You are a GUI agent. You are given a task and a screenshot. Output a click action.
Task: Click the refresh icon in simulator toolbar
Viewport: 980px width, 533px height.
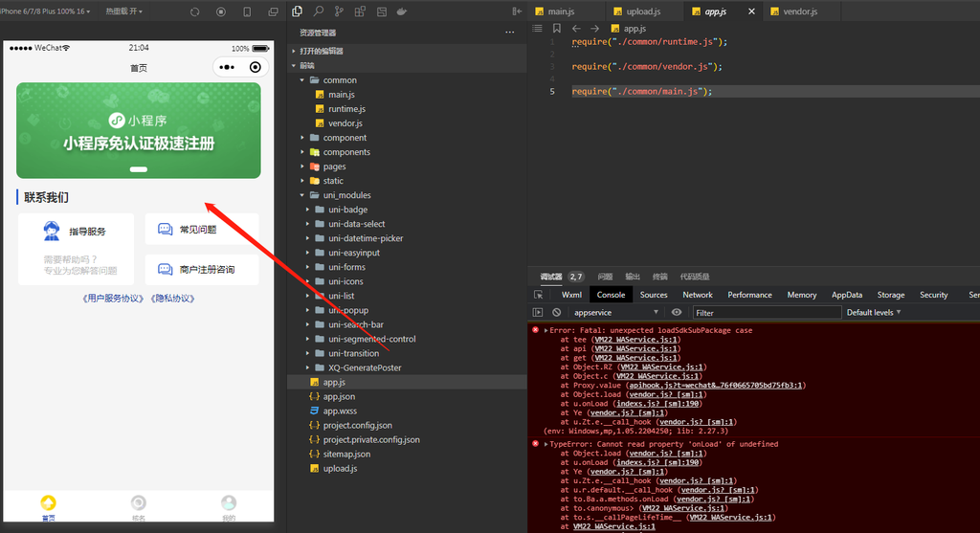(195, 11)
